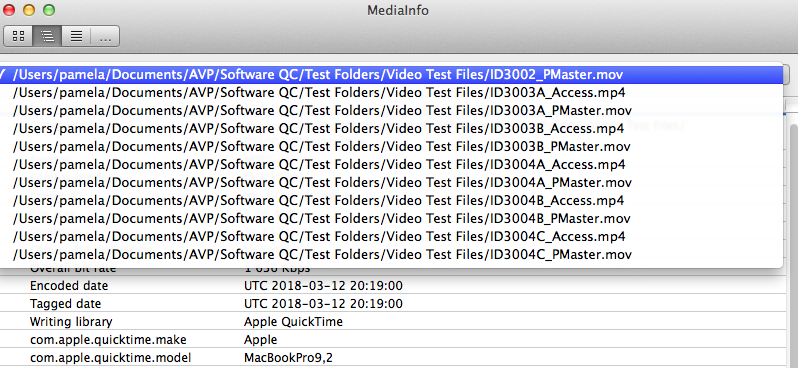Click the green zoom window button
Image resolution: width=798 pixels, height=368 pixels.
coord(49,10)
